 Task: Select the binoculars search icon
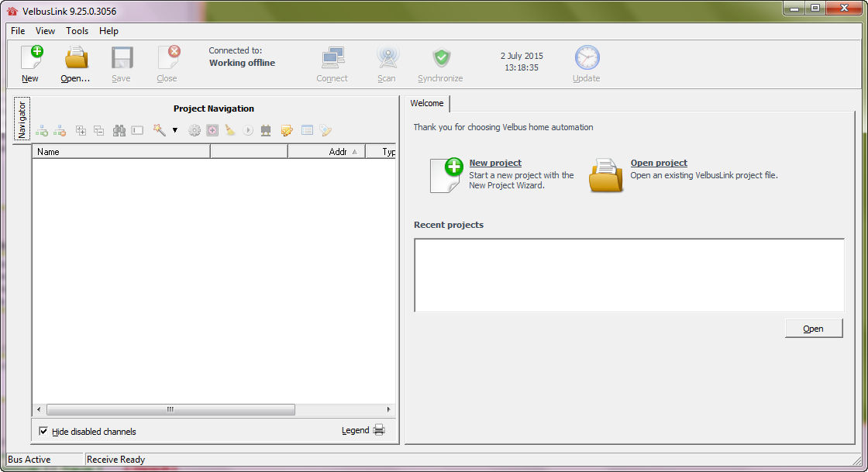118,130
